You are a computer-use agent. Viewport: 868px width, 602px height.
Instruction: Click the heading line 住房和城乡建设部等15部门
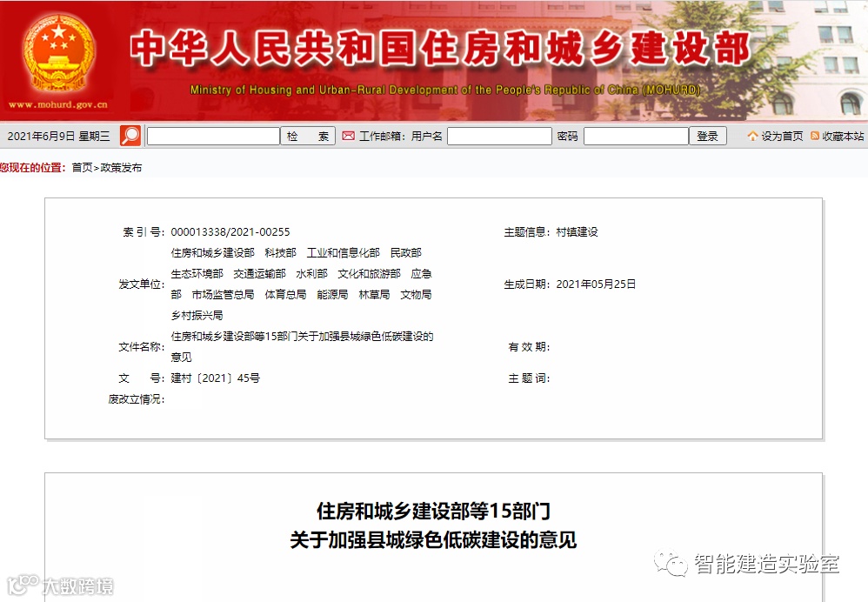(x=433, y=512)
